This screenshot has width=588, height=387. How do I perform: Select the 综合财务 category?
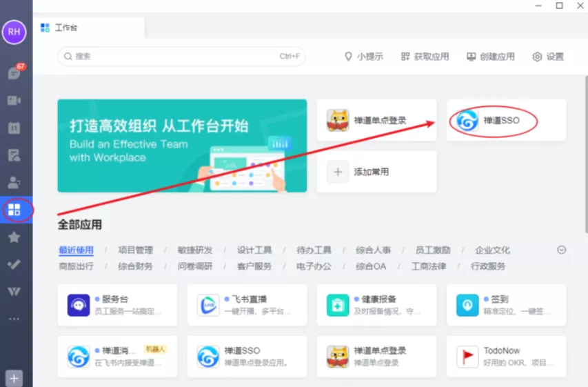(135, 266)
